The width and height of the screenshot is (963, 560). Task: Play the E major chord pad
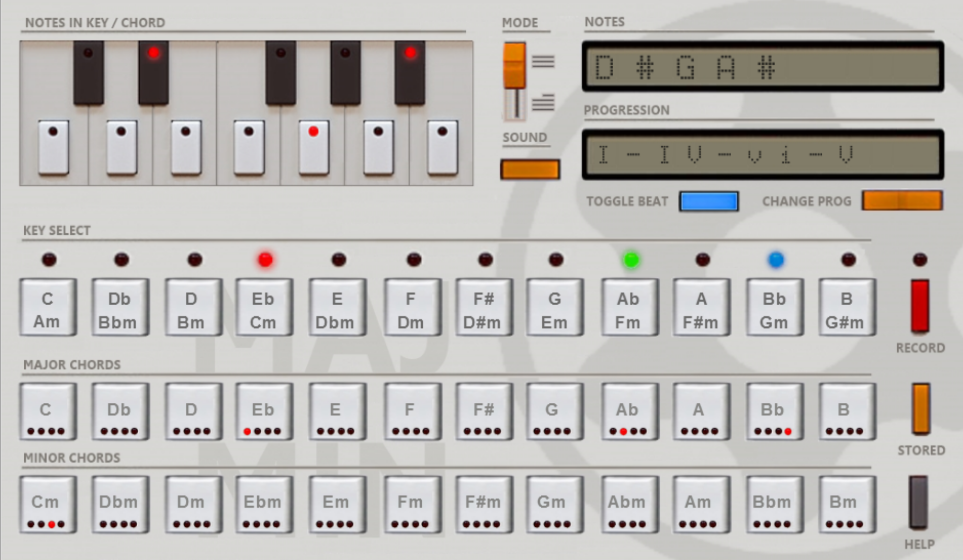tap(337, 412)
